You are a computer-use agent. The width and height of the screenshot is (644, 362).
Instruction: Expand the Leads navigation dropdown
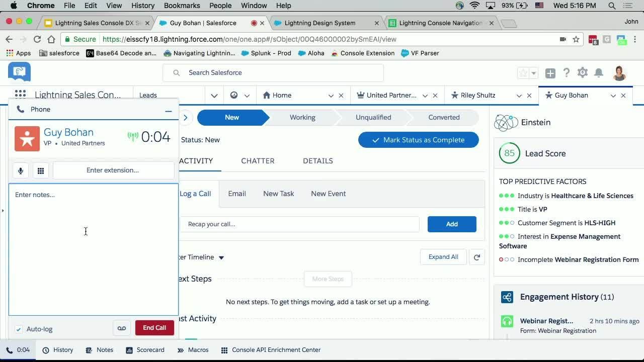click(x=214, y=96)
